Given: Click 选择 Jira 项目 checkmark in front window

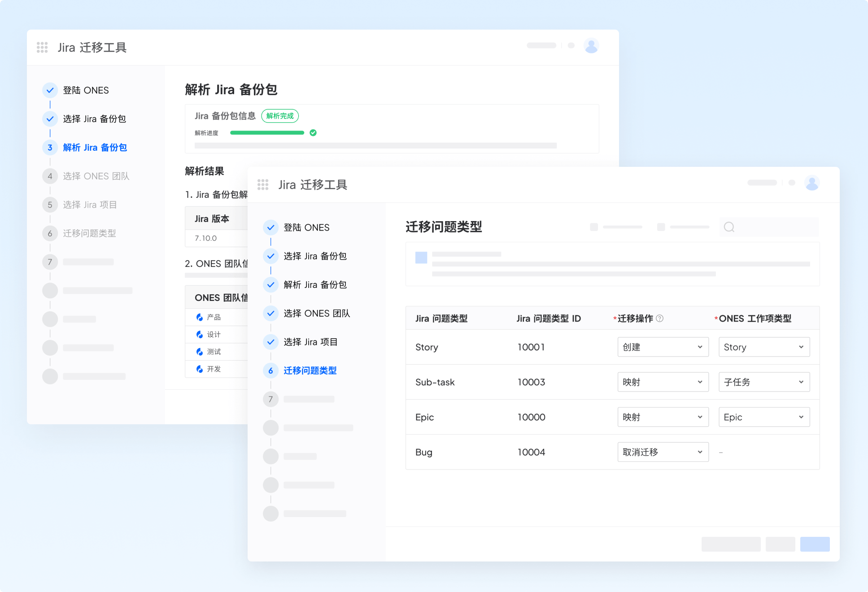Looking at the screenshot, I should (271, 342).
